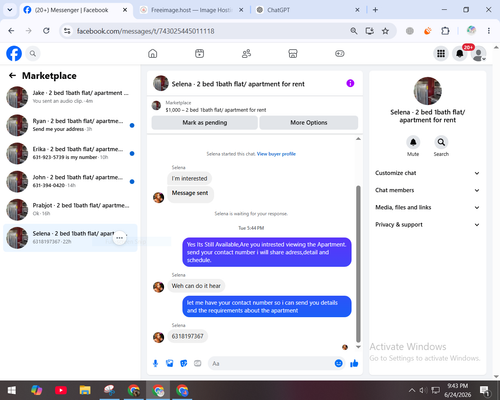
Task: Go to Facebook Home feed icon
Action: coord(153,53)
